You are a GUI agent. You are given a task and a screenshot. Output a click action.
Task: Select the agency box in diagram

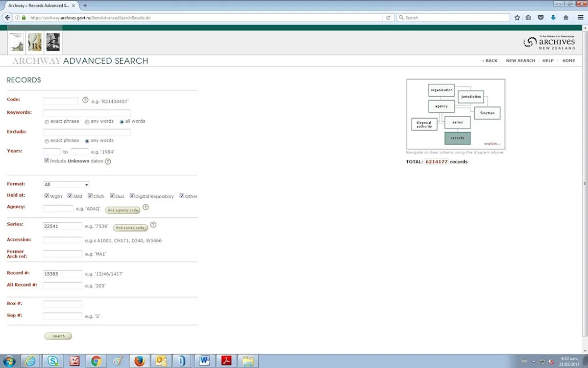click(x=441, y=106)
